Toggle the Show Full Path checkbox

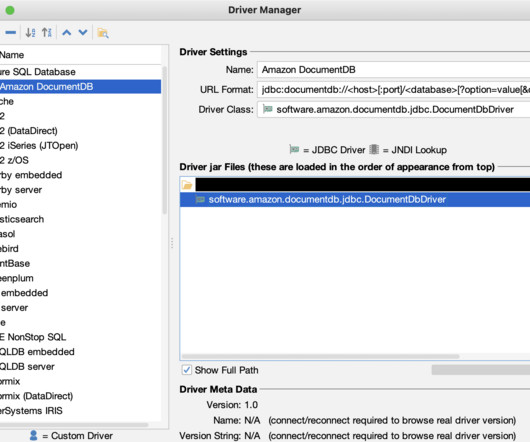[x=187, y=370]
